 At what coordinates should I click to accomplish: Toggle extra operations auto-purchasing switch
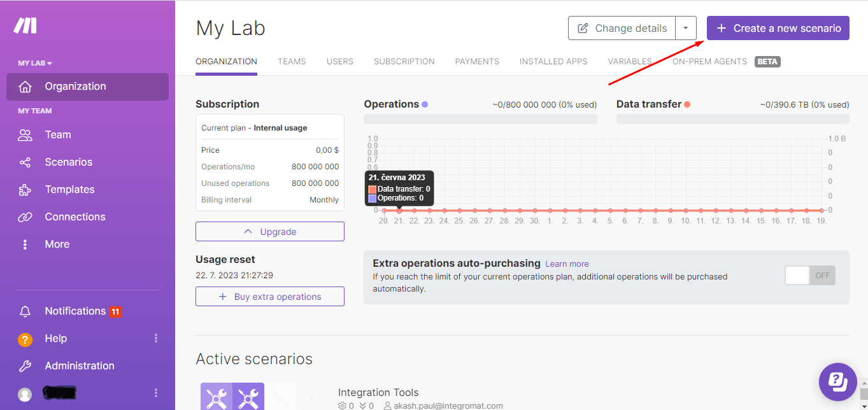click(x=809, y=276)
